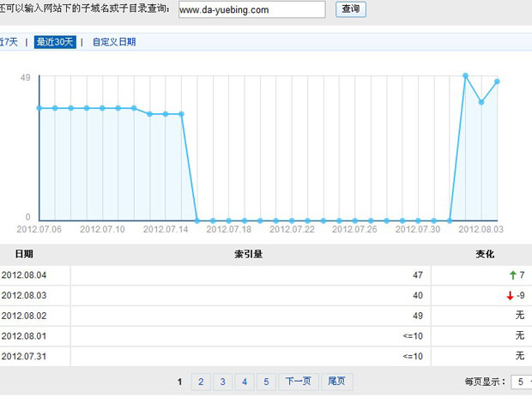Open the 每页显示 rows-per-page dropdown
Image resolution: width=532 pixels, height=398 pixels.
pyautogui.click(x=521, y=382)
